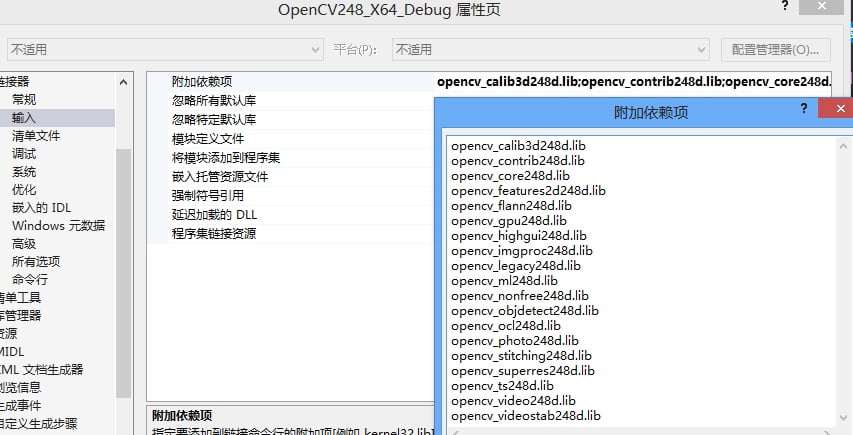Select the 嵌入托管资源文件 property row
The height and width of the screenshot is (435, 853).
(x=220, y=177)
